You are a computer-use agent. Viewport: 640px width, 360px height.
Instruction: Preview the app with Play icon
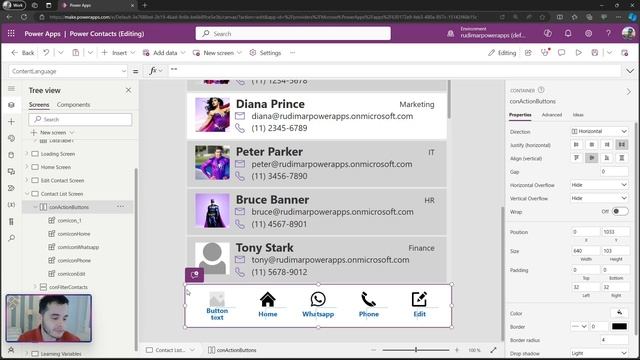tap(578, 53)
